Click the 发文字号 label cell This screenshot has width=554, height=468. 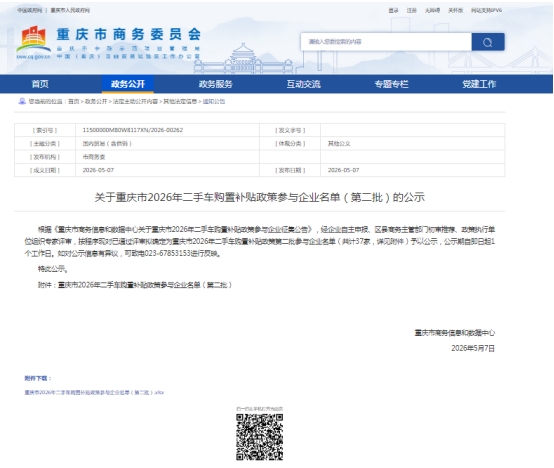click(290, 130)
